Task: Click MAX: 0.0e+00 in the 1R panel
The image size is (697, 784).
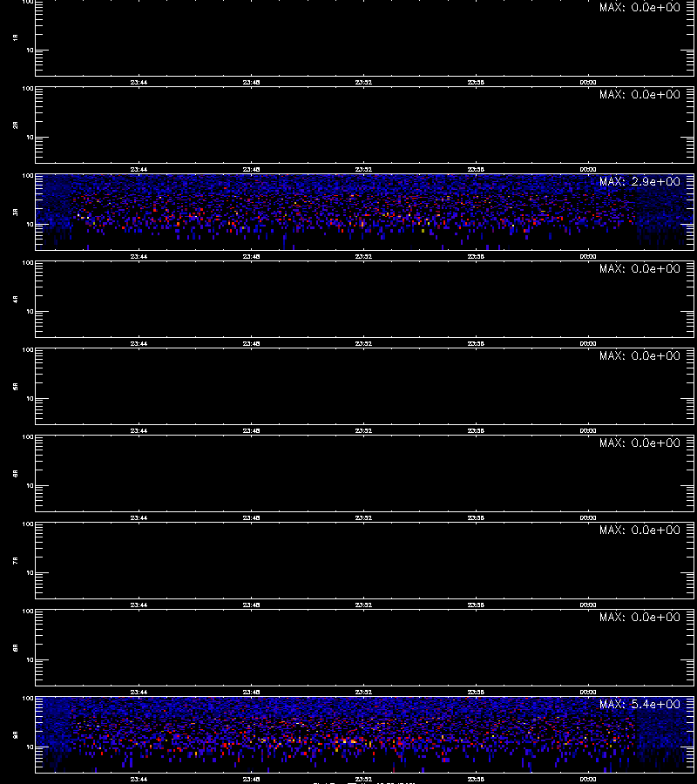Action: [x=639, y=8]
